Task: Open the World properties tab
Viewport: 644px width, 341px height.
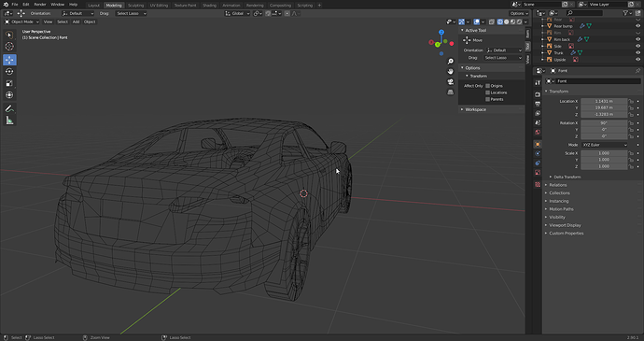Action: [538, 133]
